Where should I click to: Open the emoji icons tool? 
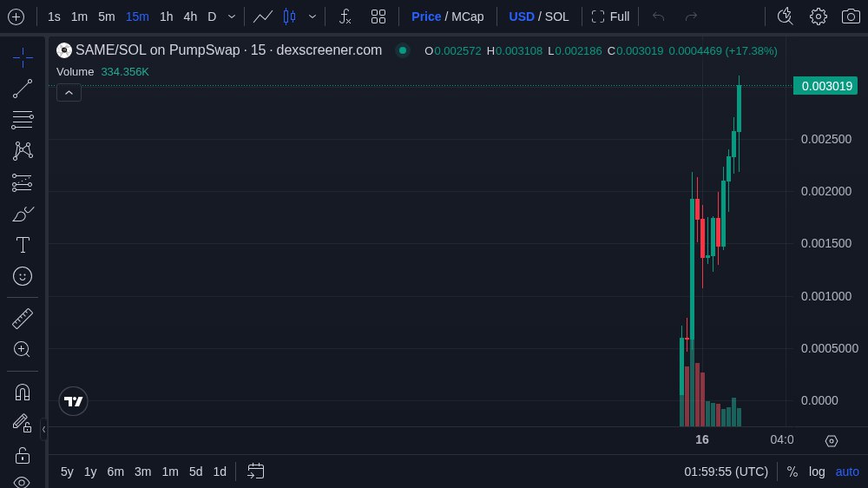click(x=23, y=276)
